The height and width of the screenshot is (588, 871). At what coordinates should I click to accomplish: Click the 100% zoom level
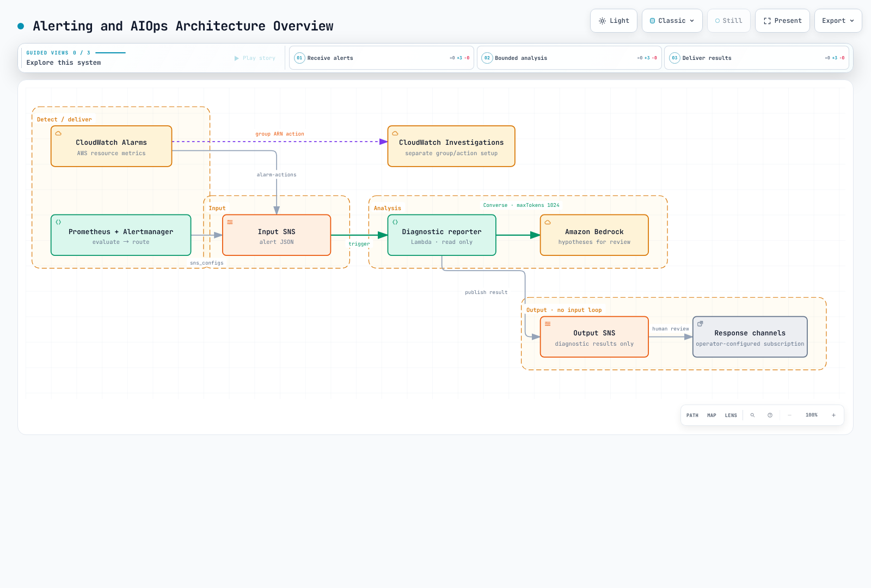[x=812, y=415]
